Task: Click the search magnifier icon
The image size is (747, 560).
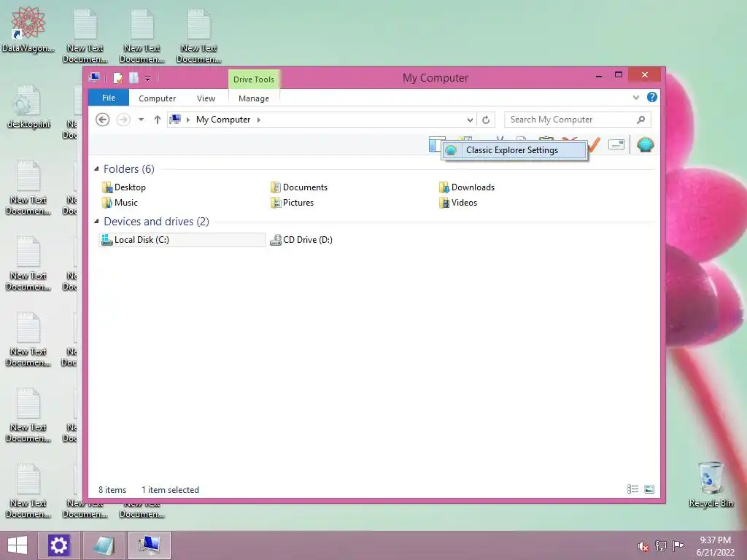Action: (640, 120)
